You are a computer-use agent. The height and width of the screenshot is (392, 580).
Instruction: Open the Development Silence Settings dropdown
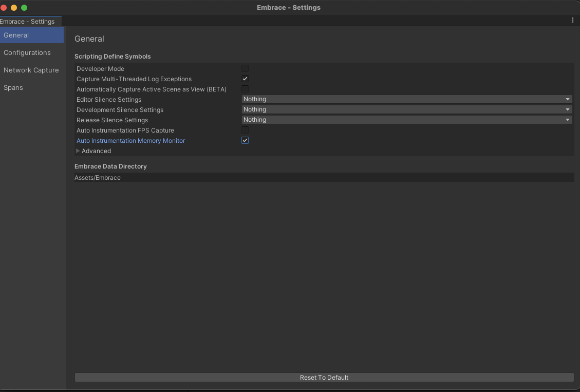[407, 109]
